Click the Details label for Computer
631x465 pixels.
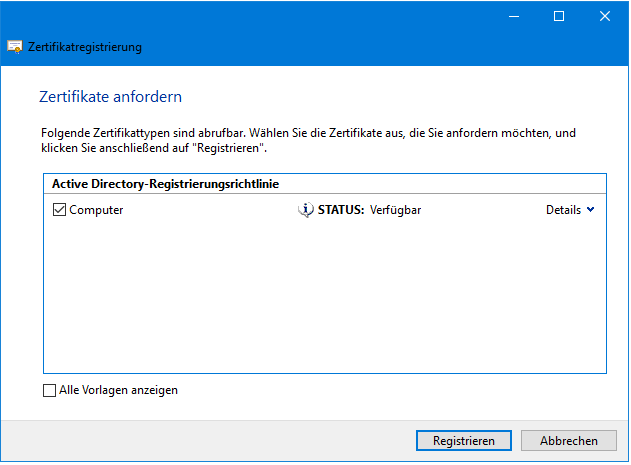point(563,210)
